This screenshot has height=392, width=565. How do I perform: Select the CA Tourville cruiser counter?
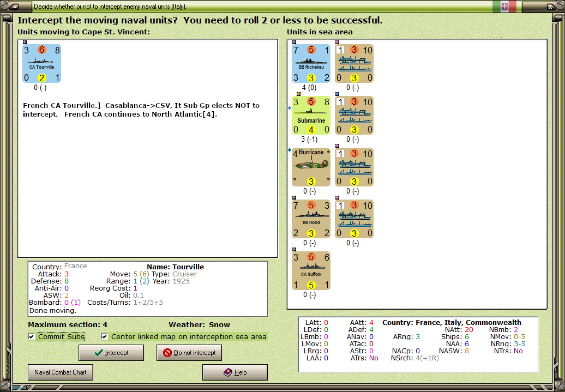(x=41, y=63)
